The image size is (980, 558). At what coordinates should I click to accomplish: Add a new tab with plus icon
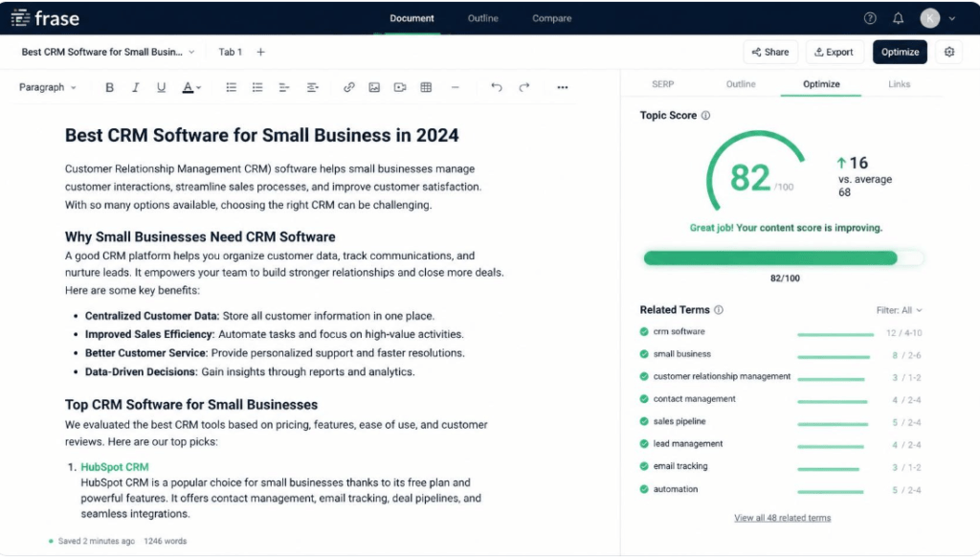260,52
